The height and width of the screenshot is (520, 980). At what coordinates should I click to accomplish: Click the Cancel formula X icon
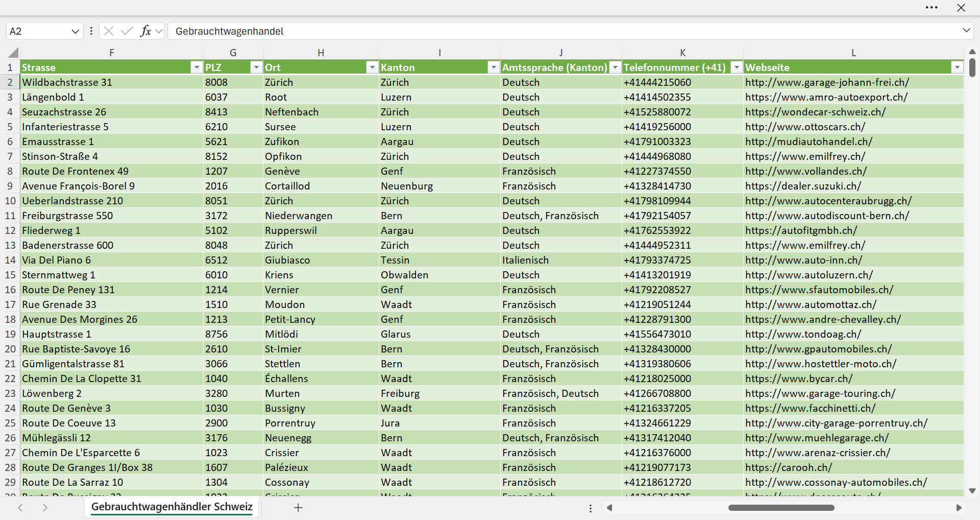click(109, 31)
